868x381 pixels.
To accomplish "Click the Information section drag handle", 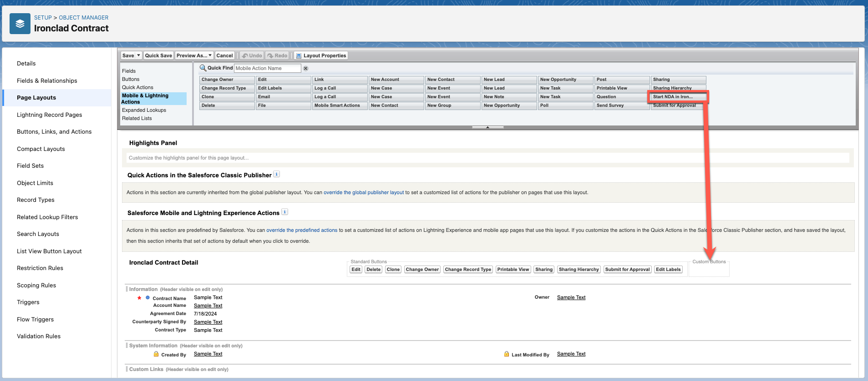I will [x=127, y=289].
